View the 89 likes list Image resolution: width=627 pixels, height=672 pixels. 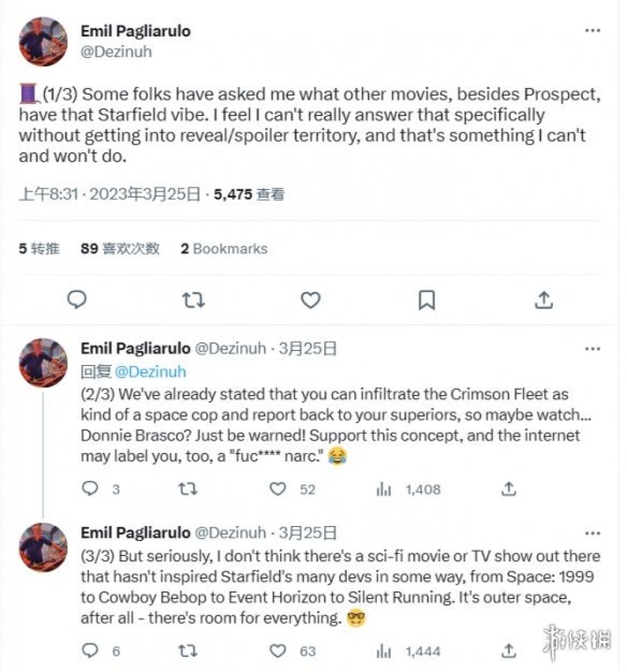pos(120,249)
